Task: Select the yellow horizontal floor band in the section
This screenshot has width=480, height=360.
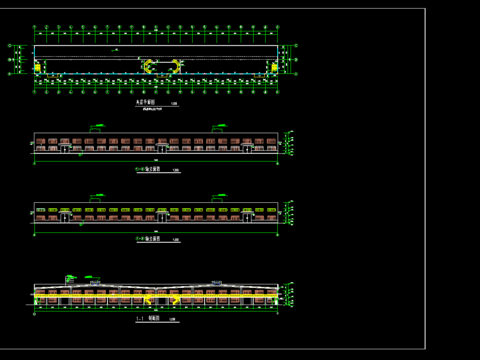Action: pos(156,296)
